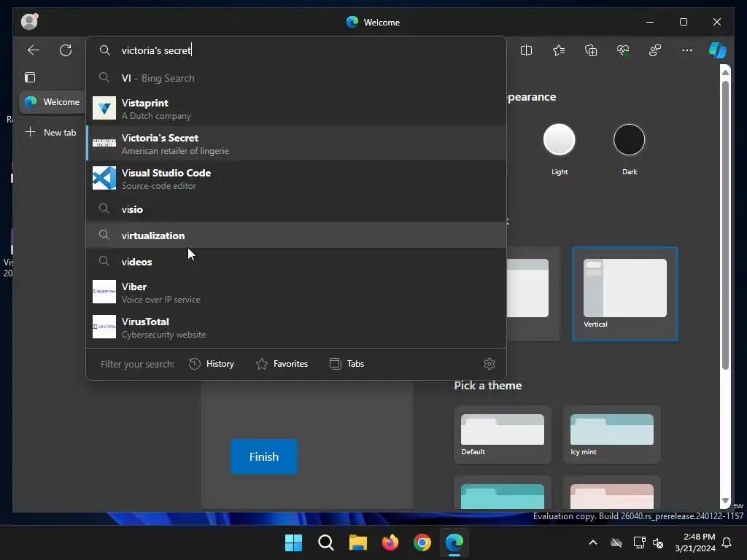The width and height of the screenshot is (747, 560).
Task: Open the notifications bell
Action: pyautogui.click(x=727, y=542)
